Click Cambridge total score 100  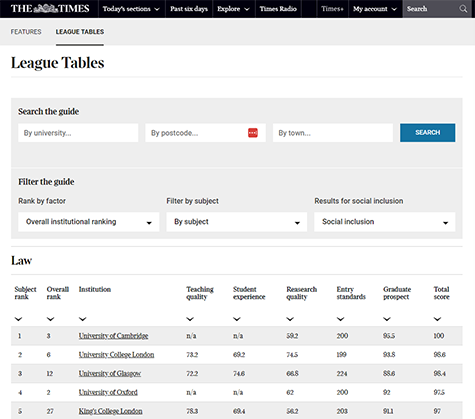(439, 336)
